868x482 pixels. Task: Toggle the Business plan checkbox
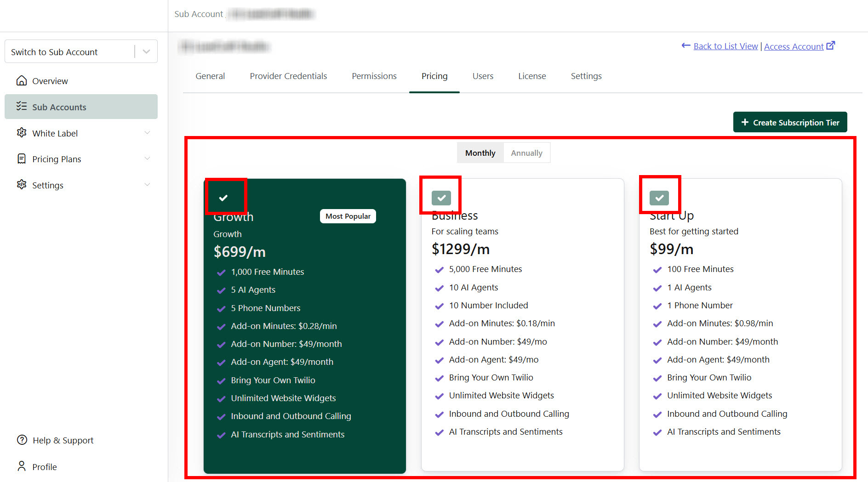441,198
